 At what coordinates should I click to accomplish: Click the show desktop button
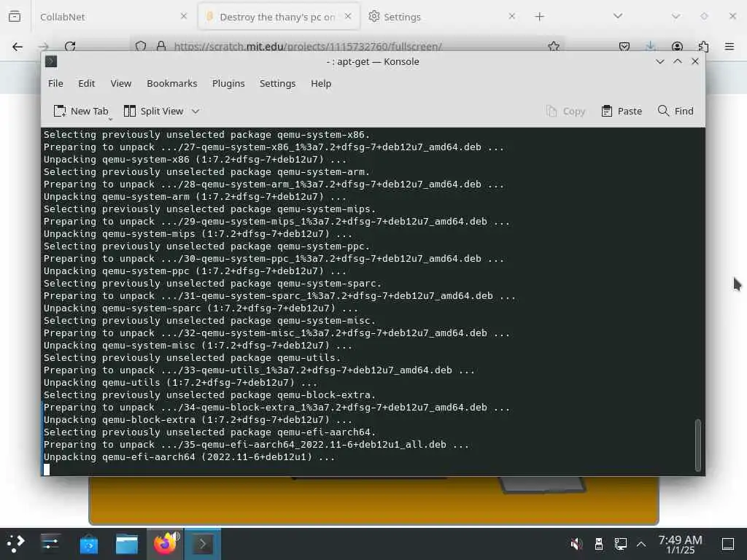tap(728, 544)
